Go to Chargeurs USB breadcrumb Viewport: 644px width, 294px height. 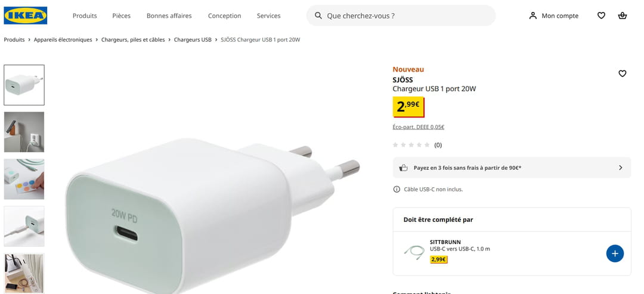coord(193,40)
